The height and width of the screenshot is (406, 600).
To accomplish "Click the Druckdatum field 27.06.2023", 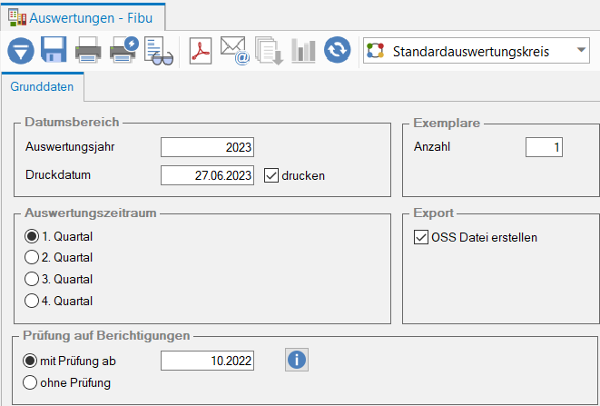I will point(207,175).
